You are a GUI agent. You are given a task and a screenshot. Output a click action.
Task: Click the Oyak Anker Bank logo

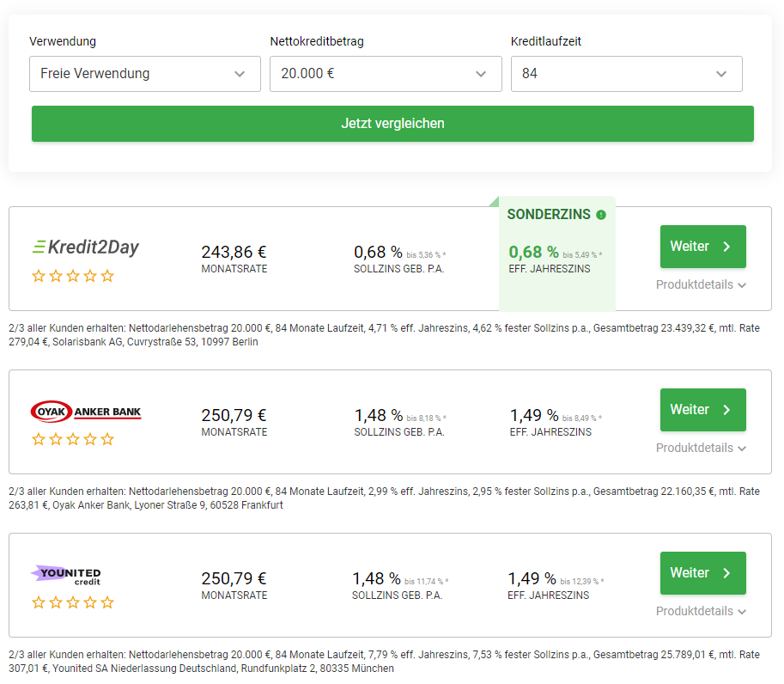tap(85, 412)
